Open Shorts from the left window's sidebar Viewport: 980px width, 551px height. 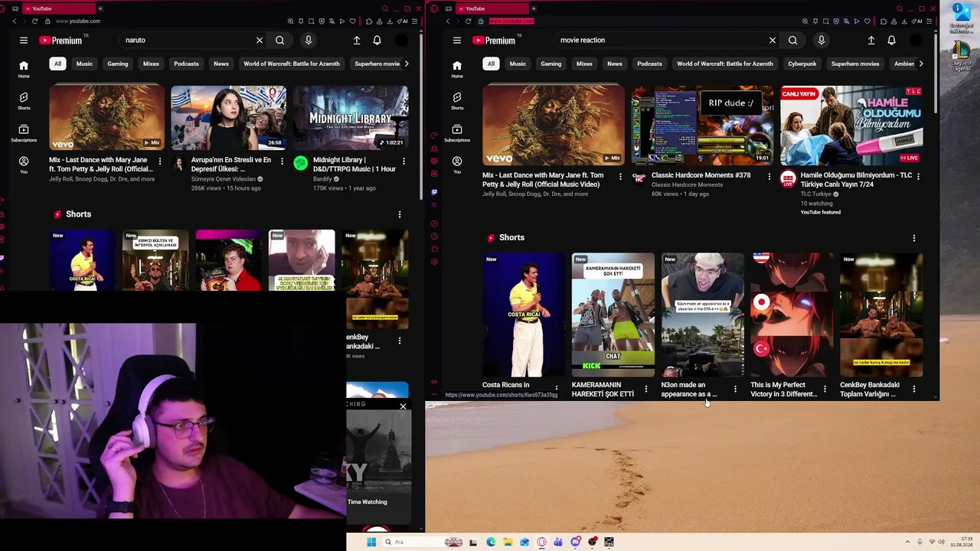click(24, 101)
